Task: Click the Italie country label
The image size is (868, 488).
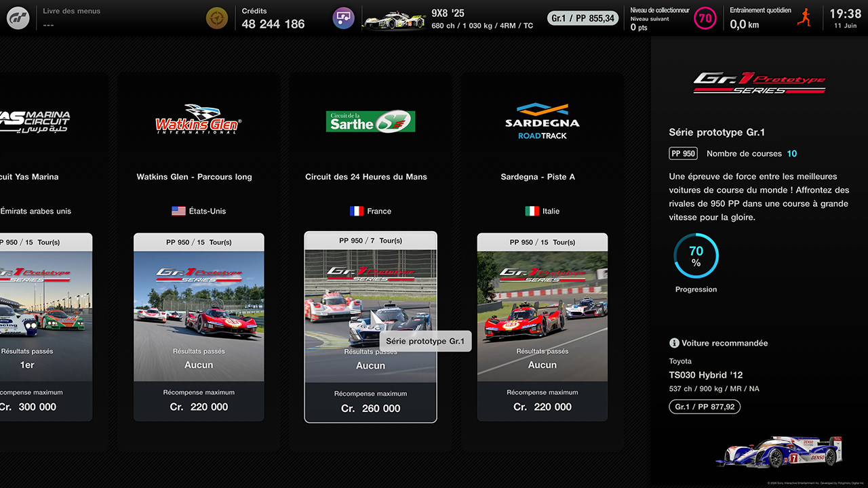Action: (551, 211)
